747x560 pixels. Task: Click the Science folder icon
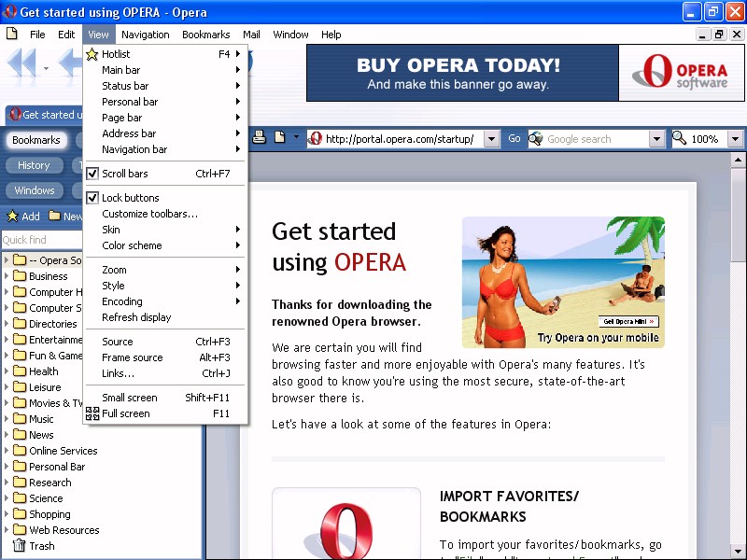coord(20,497)
